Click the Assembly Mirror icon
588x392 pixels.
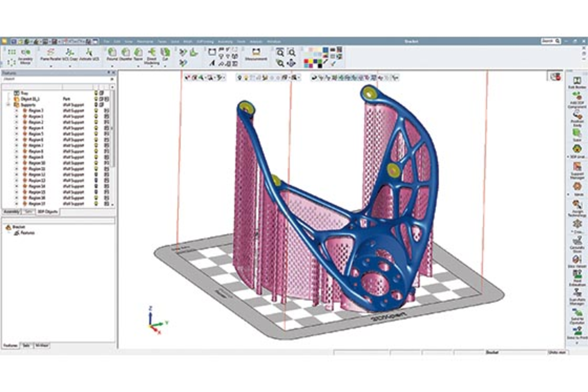click(26, 53)
